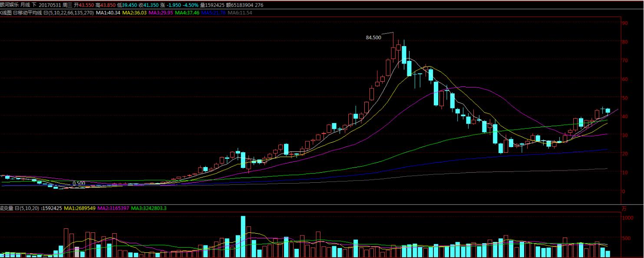Click the 84.500 peak price label
The image size is (644, 258).
click(373, 37)
